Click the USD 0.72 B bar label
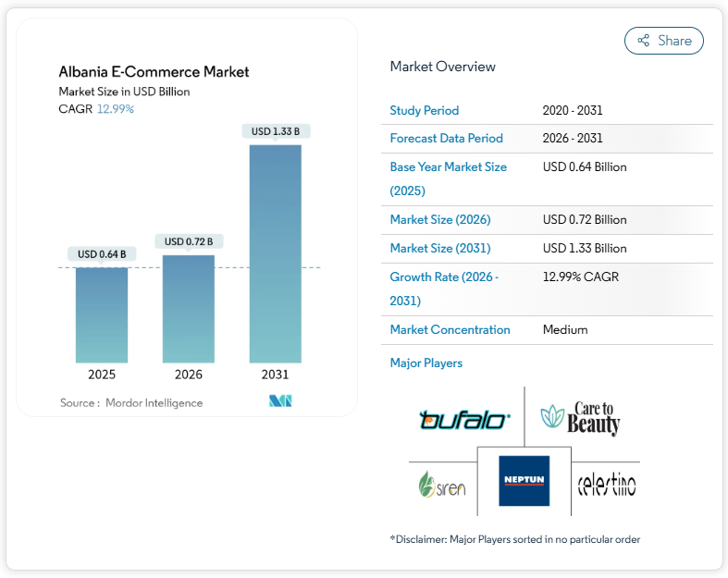 click(189, 241)
